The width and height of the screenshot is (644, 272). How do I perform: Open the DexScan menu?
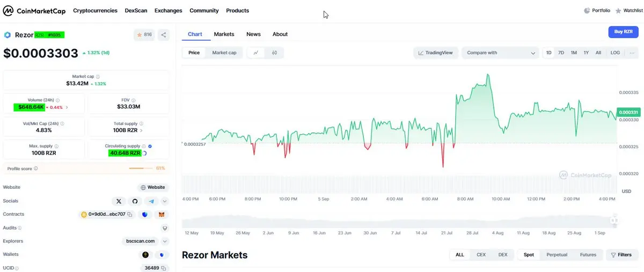tap(136, 11)
